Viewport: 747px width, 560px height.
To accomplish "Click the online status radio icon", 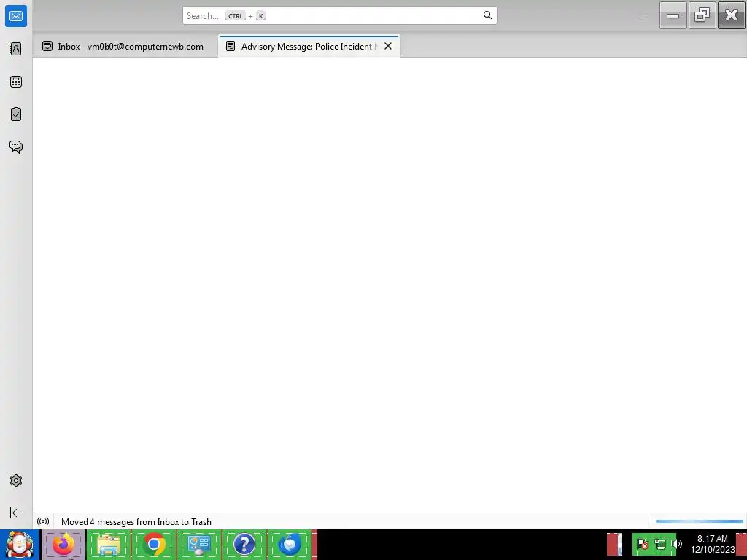I will [x=43, y=521].
